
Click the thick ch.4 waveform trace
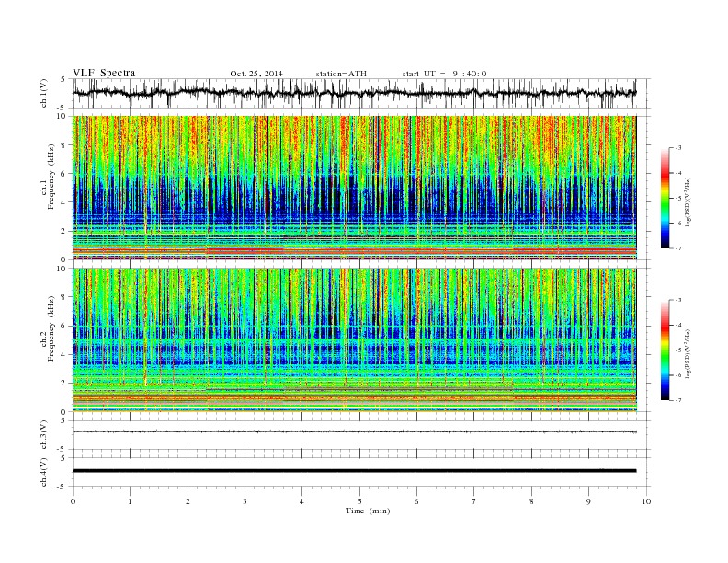click(354, 471)
